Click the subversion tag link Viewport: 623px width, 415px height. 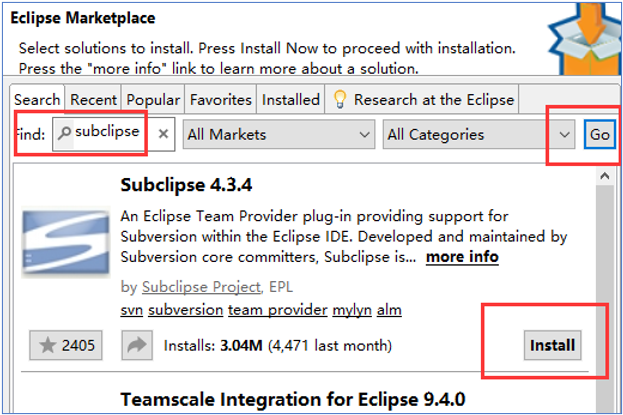(186, 310)
